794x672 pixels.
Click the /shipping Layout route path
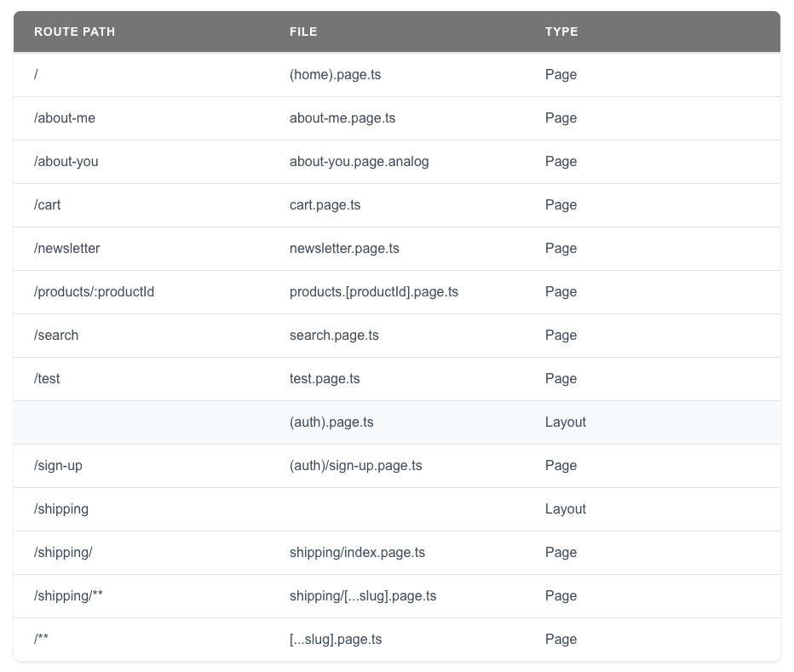point(60,508)
